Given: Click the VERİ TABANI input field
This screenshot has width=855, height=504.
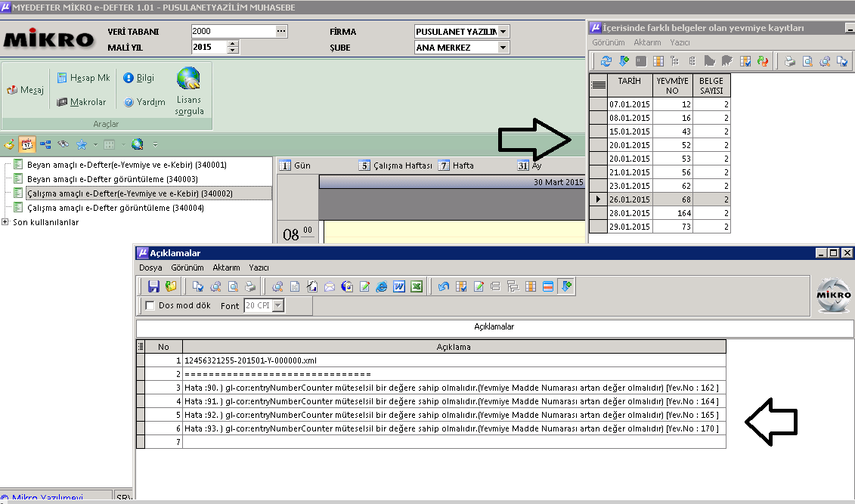Looking at the screenshot, I should 234,31.
